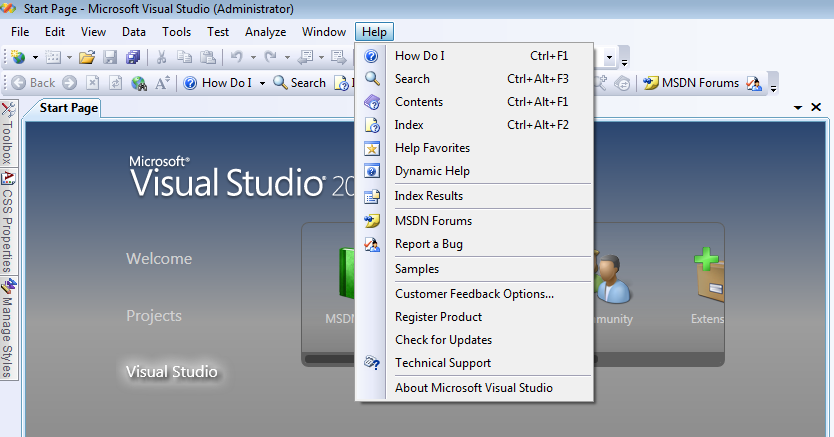Screen dimensions: 834x437
Task: Choose Help Favorites menu item
Action: pos(474,148)
